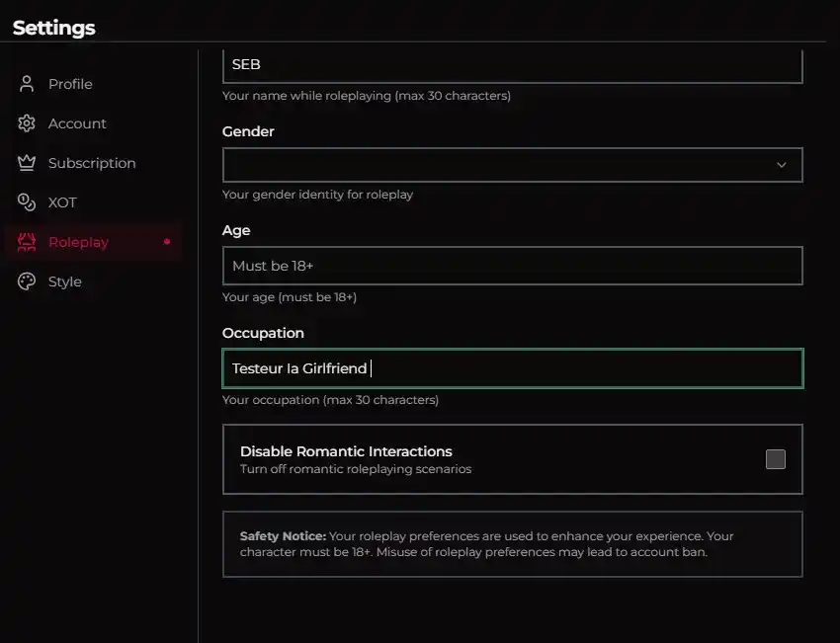Expand the Gender dropdown chevron
840x643 pixels.
pyautogui.click(x=781, y=165)
